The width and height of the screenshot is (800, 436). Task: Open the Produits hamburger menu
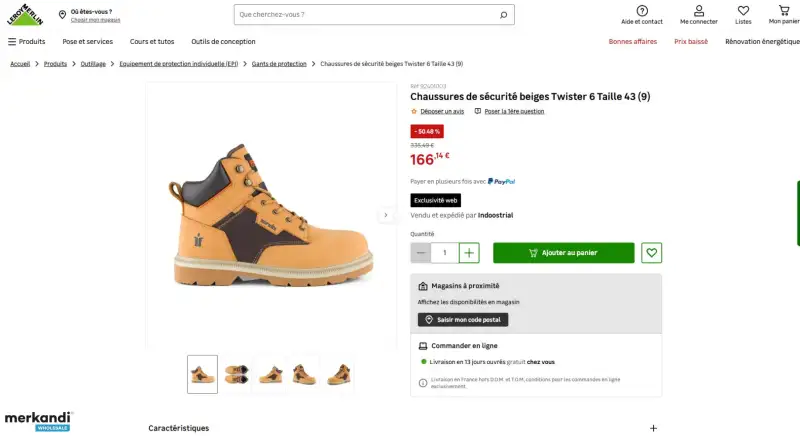(x=27, y=42)
